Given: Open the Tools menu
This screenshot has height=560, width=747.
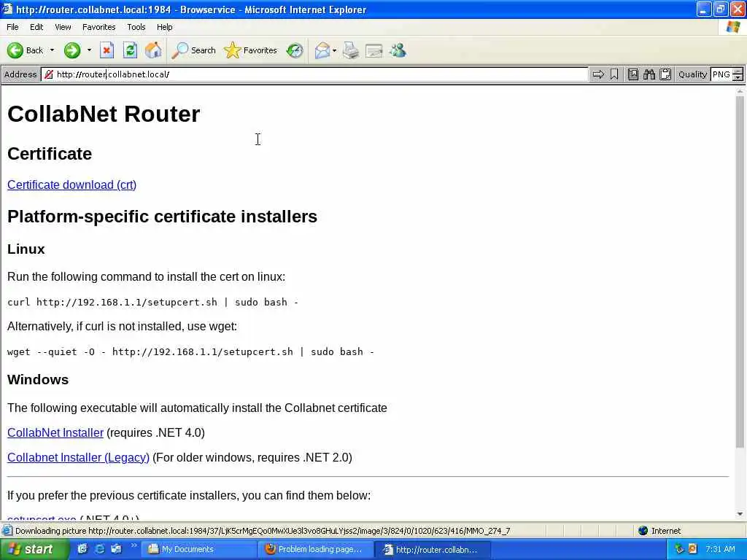Looking at the screenshot, I should pos(136,27).
